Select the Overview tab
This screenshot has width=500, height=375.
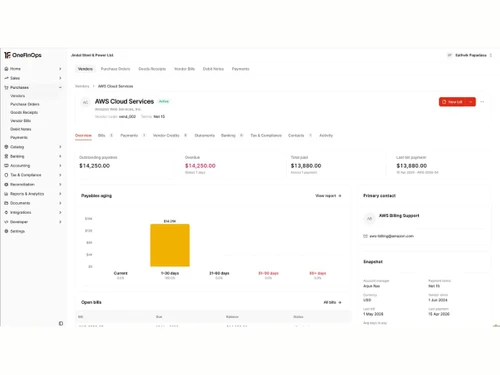tap(83, 135)
